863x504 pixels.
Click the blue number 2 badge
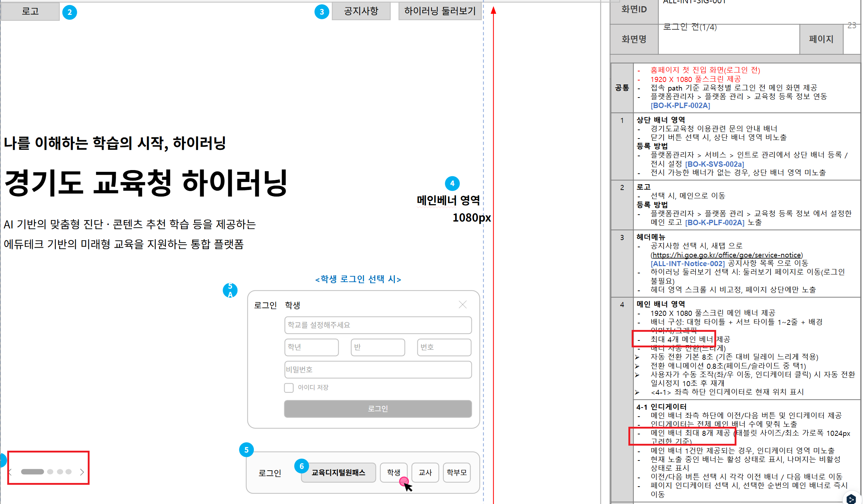pyautogui.click(x=69, y=12)
